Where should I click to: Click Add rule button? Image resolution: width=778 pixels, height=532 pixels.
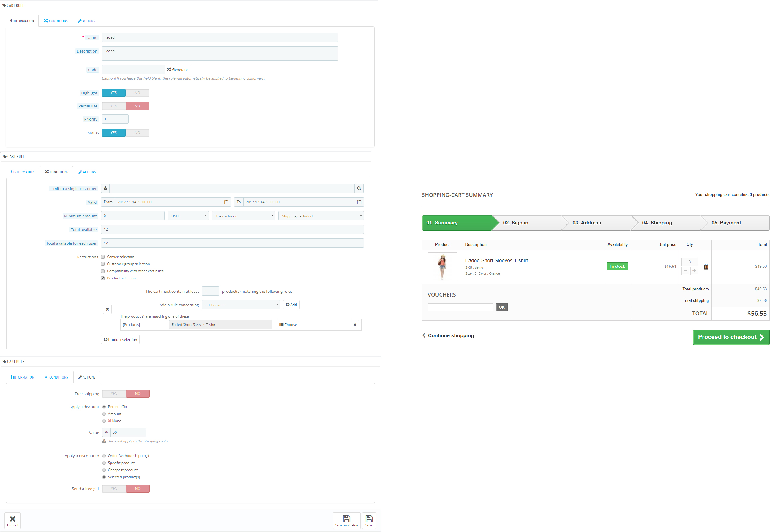click(x=291, y=305)
